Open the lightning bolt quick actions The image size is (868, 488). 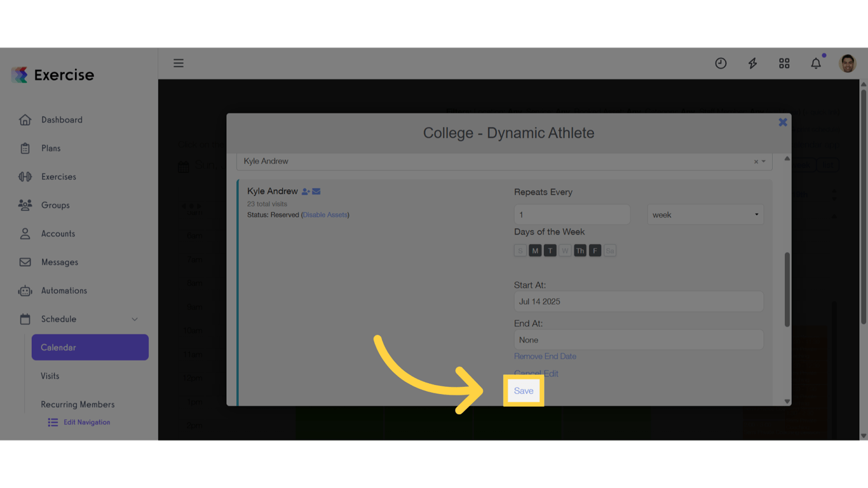coord(752,63)
